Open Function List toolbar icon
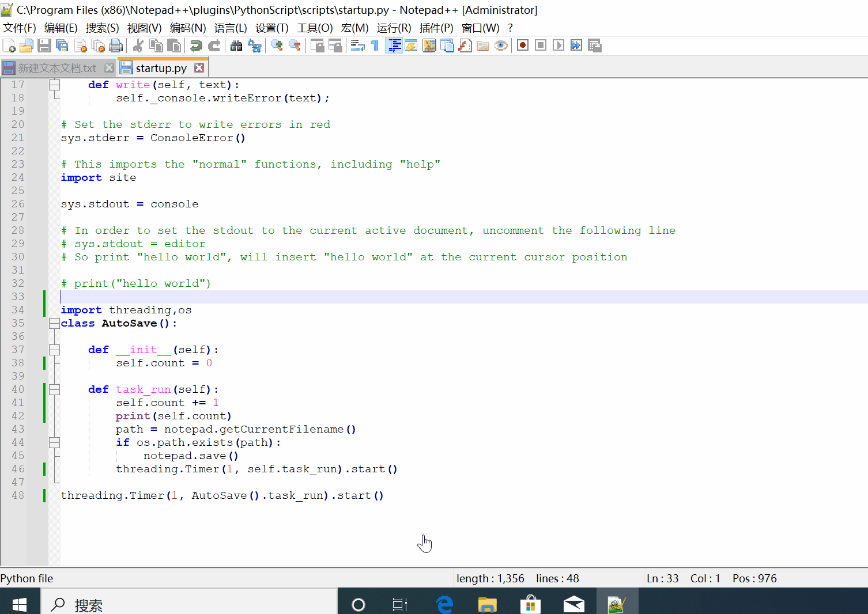 pyautogui.click(x=465, y=46)
